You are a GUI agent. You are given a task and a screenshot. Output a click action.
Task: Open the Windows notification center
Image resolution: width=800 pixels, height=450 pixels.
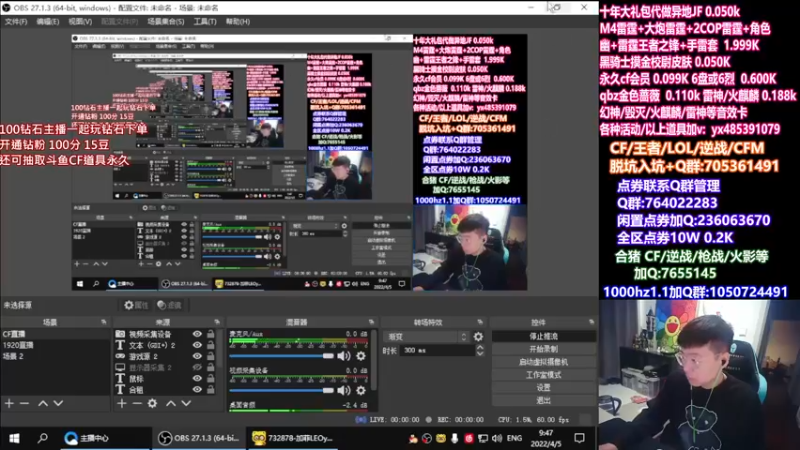580,438
